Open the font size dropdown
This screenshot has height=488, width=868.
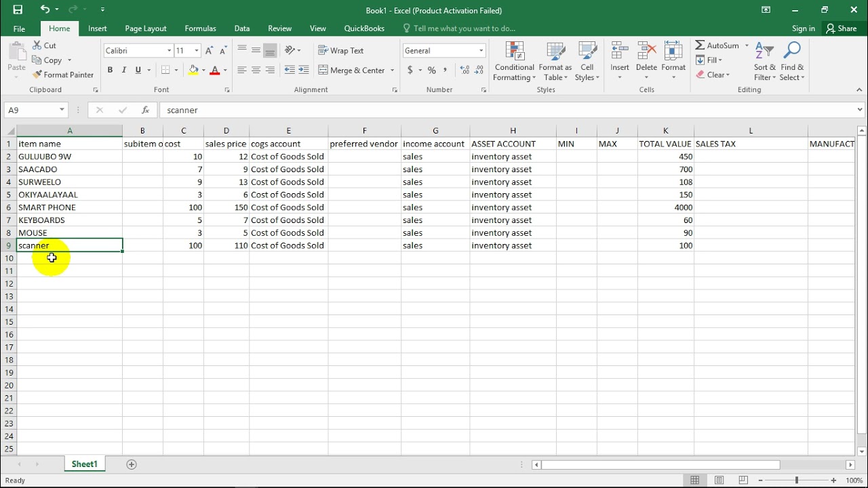tap(197, 51)
